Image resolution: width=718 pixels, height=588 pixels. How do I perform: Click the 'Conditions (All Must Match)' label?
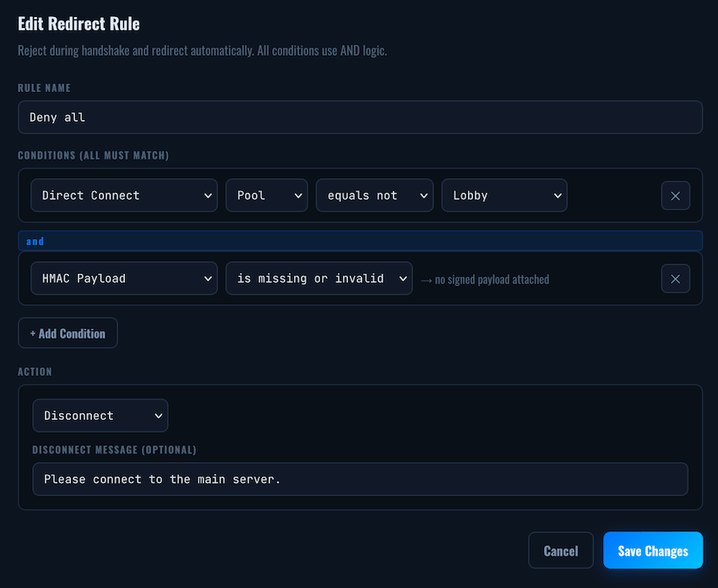pos(94,155)
